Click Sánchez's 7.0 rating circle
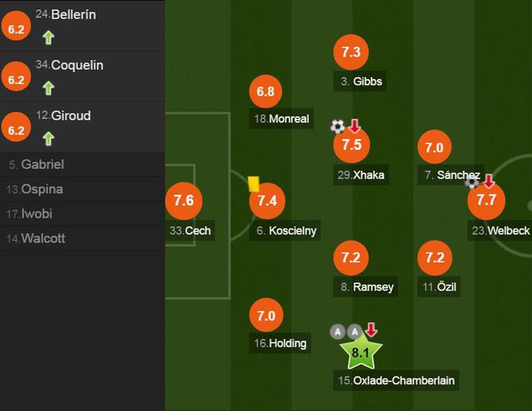 pyautogui.click(x=435, y=147)
